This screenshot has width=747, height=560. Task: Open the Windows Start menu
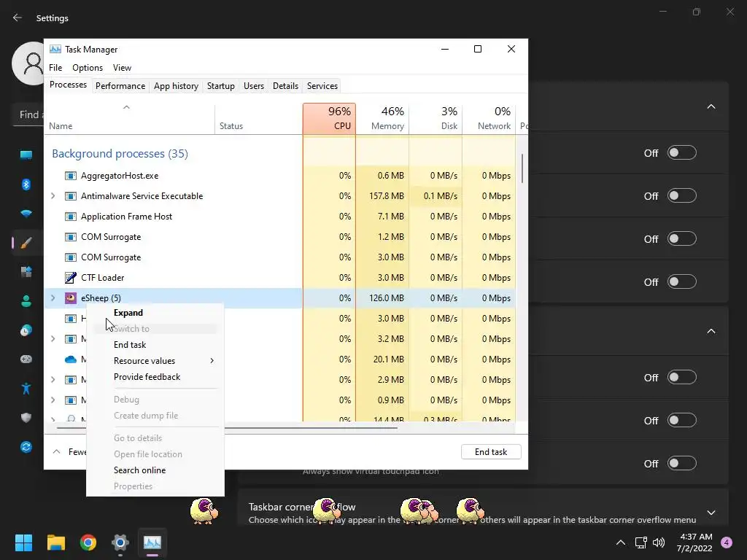click(x=23, y=542)
